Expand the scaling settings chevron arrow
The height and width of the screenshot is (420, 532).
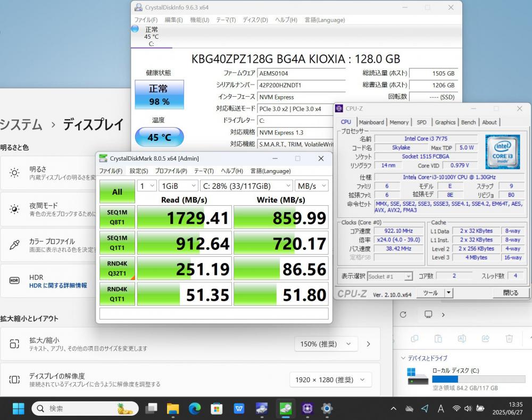click(369, 344)
